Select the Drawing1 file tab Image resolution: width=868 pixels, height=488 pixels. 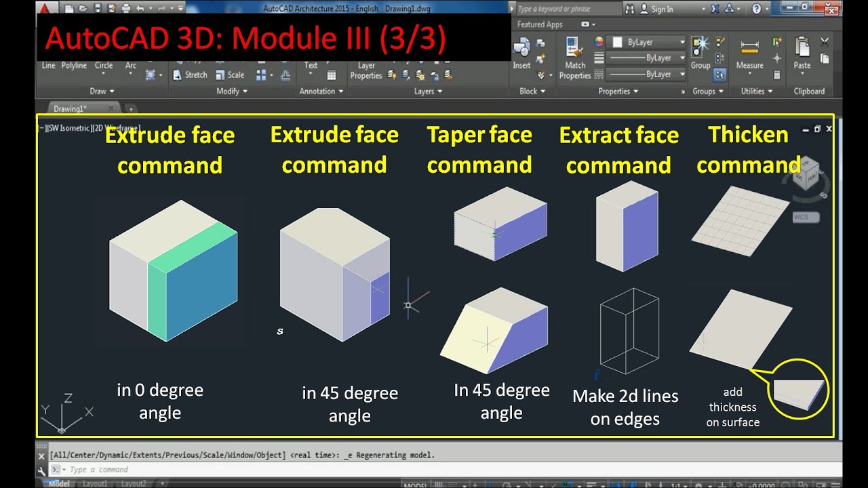point(80,108)
